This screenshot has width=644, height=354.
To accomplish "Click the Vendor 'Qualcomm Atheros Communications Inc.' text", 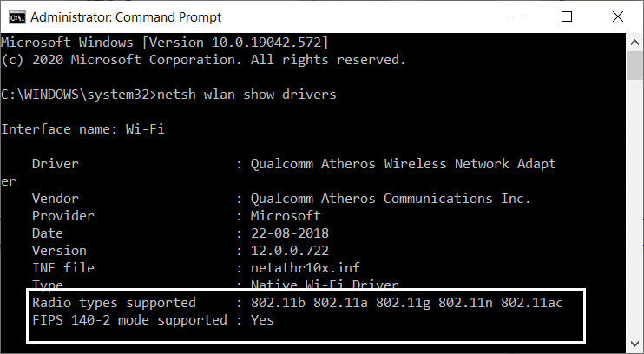I will 391,198.
